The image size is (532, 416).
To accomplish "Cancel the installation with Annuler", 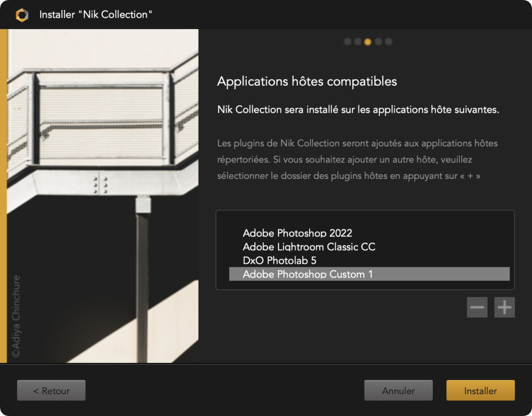I will (x=398, y=391).
